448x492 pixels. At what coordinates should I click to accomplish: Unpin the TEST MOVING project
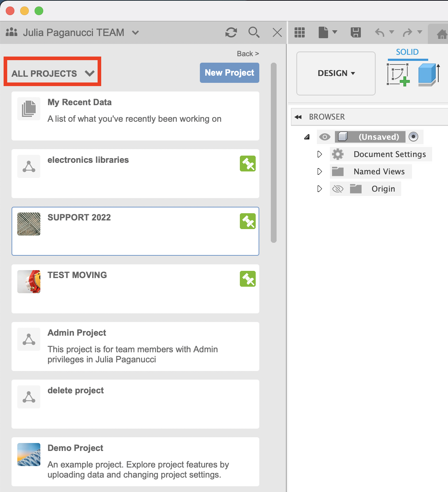click(248, 279)
